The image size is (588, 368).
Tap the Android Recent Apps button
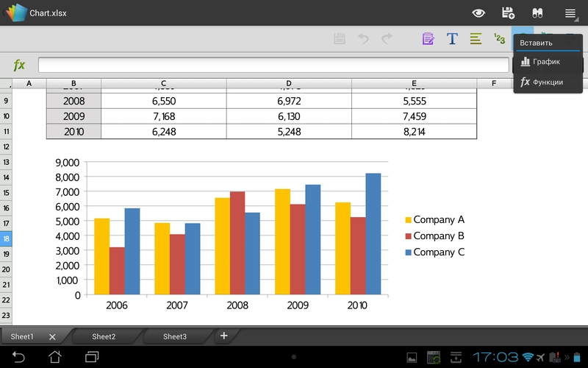point(92,357)
